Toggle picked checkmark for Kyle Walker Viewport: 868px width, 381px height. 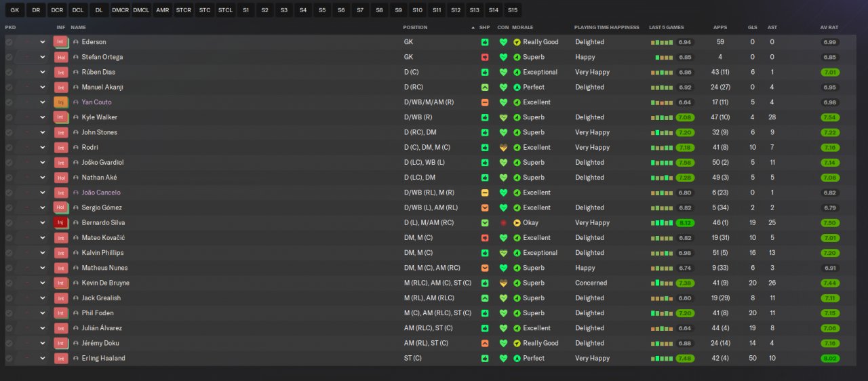pyautogui.click(x=9, y=117)
